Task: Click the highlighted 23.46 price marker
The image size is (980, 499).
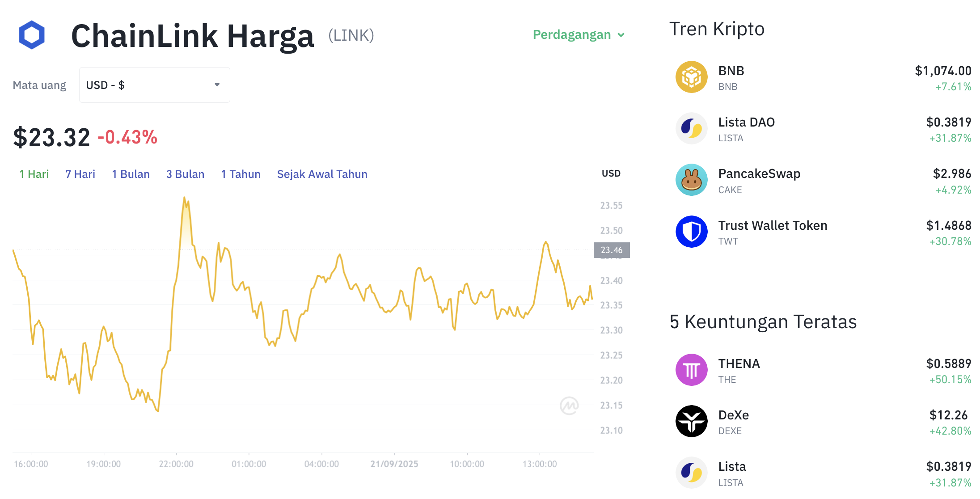Action: pos(611,250)
